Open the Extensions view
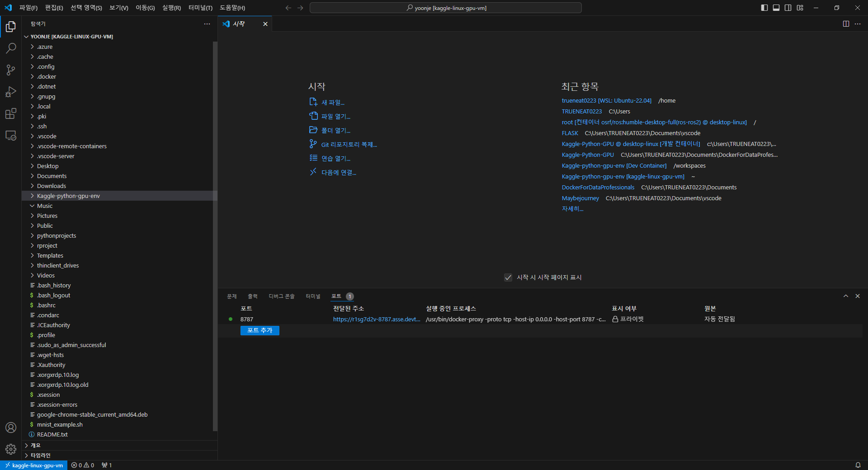The height and width of the screenshot is (470, 868). point(11,113)
